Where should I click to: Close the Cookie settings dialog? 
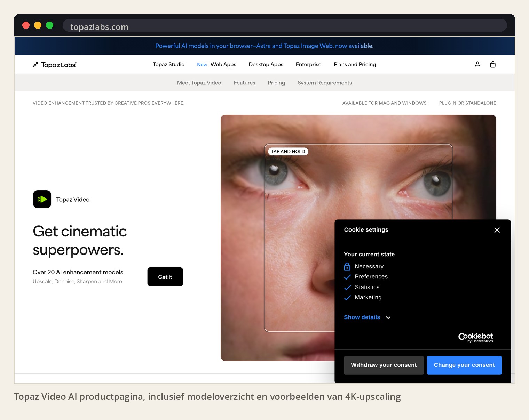click(497, 230)
